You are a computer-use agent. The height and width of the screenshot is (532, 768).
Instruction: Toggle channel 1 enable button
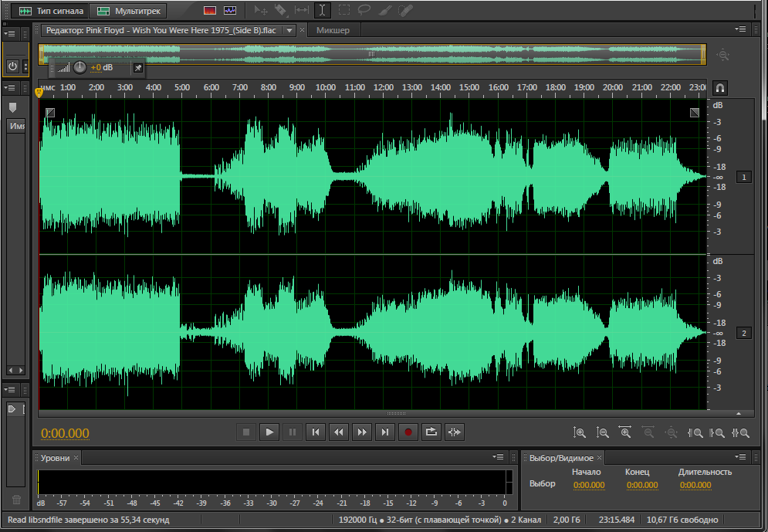(x=744, y=177)
